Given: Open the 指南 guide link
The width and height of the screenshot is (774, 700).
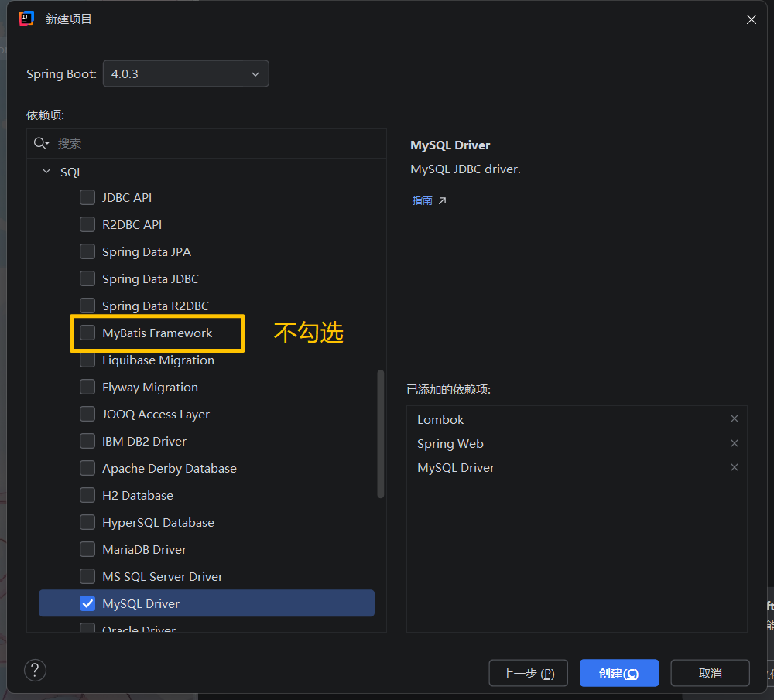Looking at the screenshot, I should [x=422, y=200].
